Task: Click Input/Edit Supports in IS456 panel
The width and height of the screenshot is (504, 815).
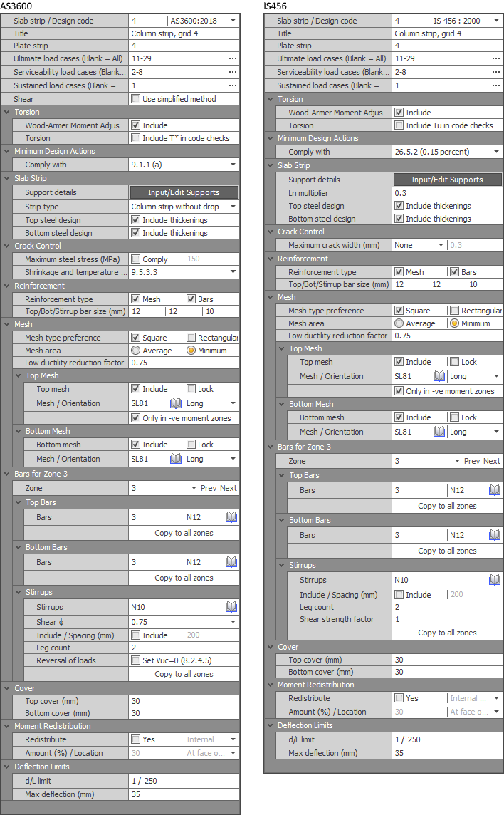Action: tap(447, 180)
